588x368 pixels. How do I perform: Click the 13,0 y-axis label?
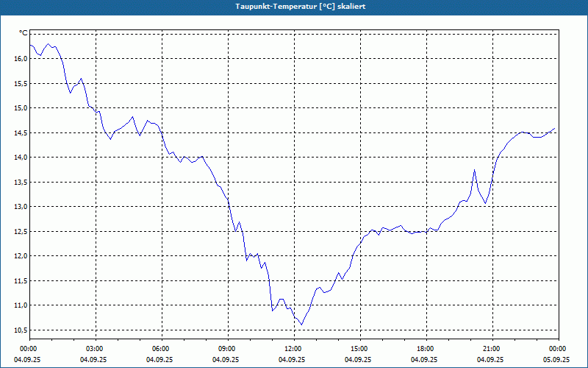(x=21, y=207)
